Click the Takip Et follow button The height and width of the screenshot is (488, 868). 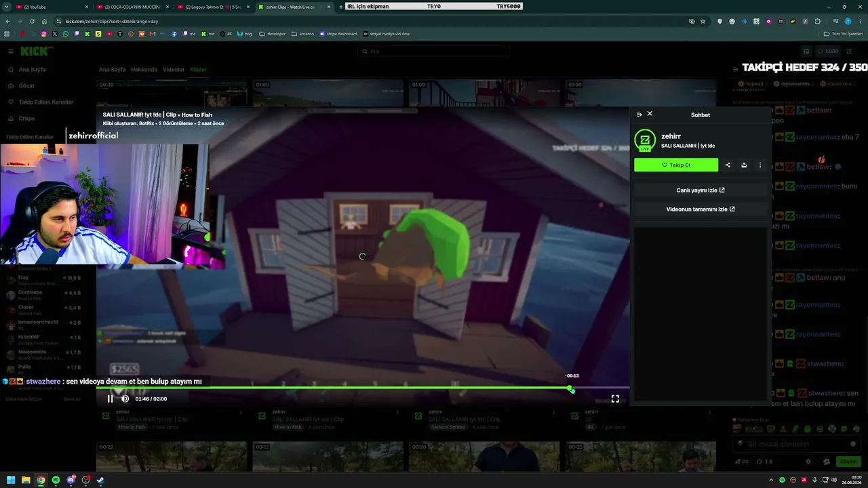[676, 165]
